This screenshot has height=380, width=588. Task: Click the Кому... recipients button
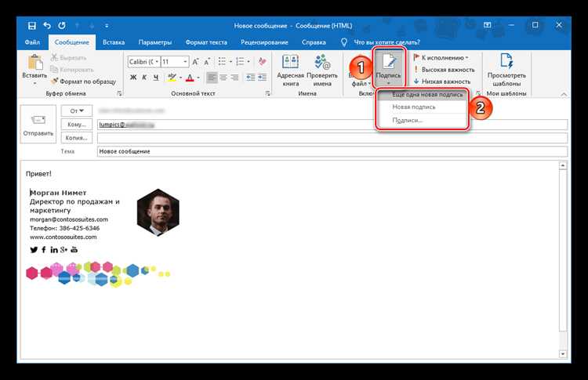[77, 125]
